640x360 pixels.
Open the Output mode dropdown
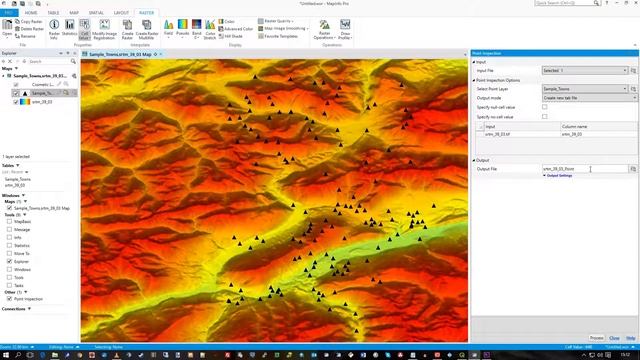tap(589, 98)
